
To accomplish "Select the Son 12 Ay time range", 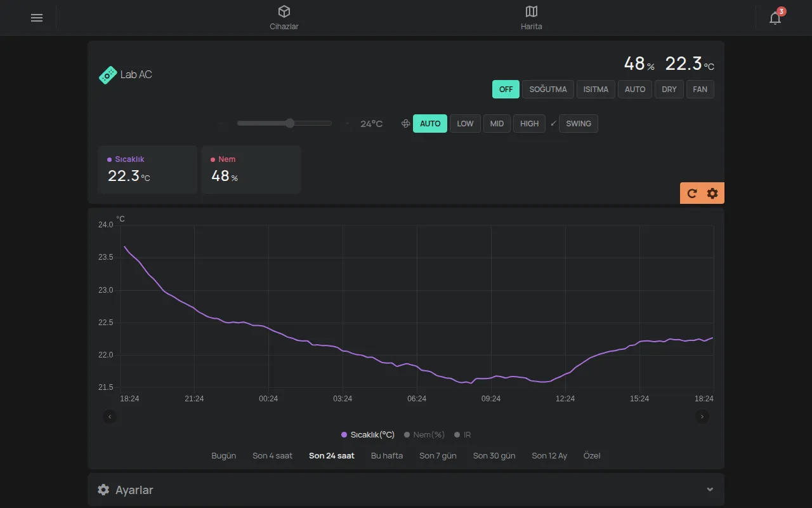I will (549, 456).
